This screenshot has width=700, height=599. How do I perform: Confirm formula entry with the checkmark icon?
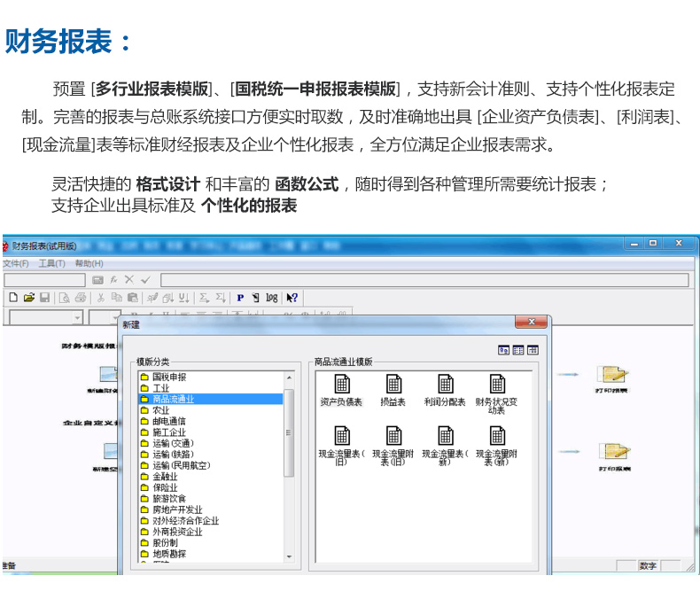point(145,280)
